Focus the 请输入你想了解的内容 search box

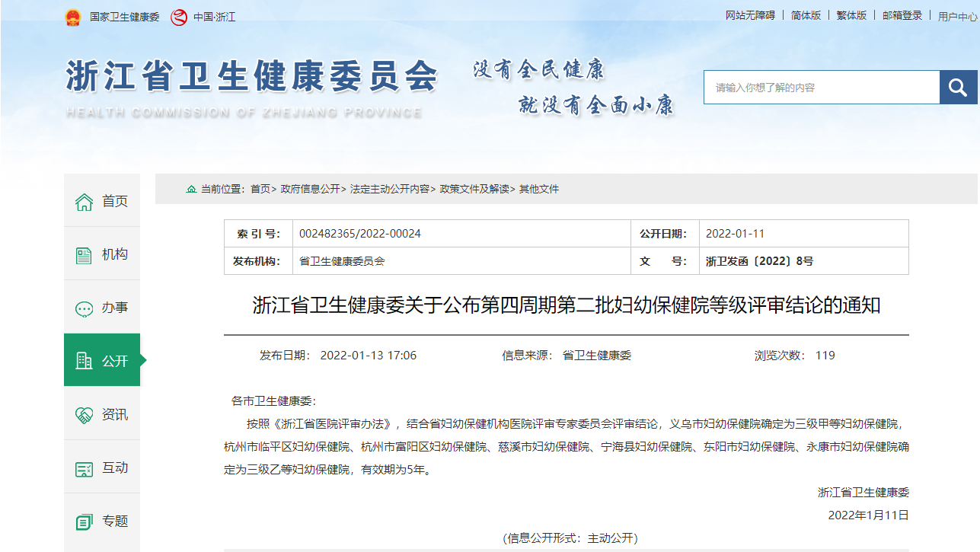click(822, 88)
